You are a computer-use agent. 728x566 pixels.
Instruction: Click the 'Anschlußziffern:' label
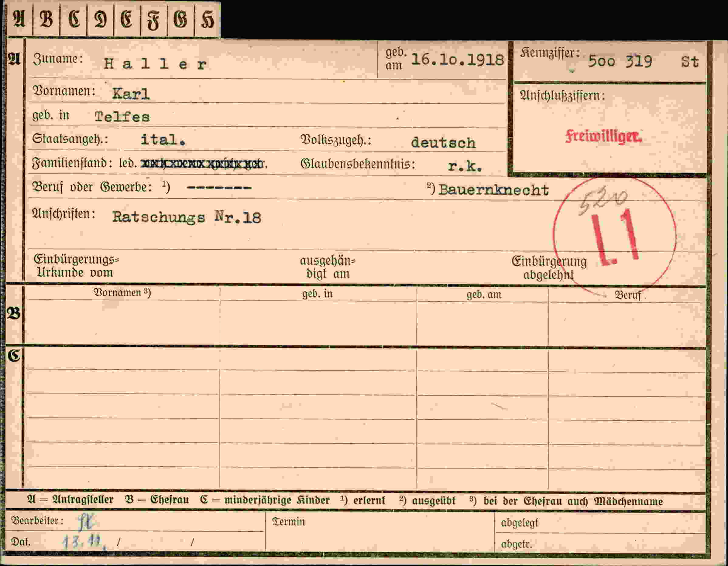(562, 96)
